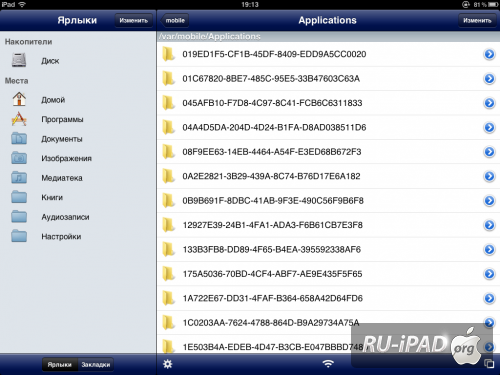Tap Изменить button in Ярлыки panel
This screenshot has height=375, width=500.
click(x=134, y=20)
